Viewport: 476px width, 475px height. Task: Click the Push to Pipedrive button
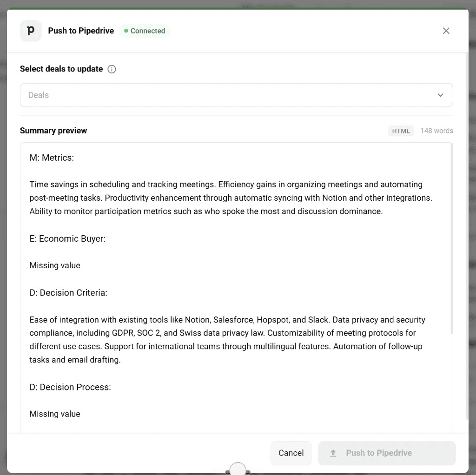pyautogui.click(x=387, y=453)
